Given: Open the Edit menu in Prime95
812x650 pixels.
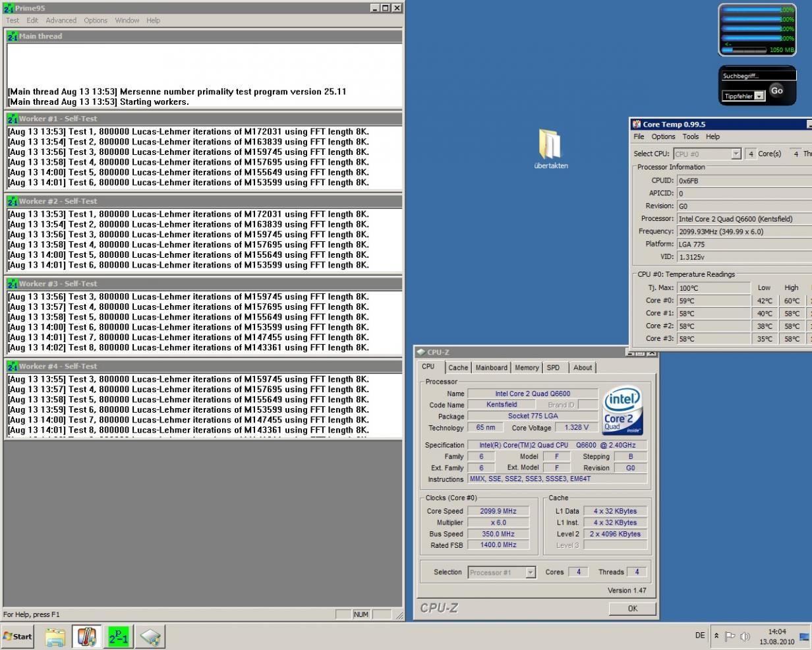Looking at the screenshot, I should [x=32, y=20].
